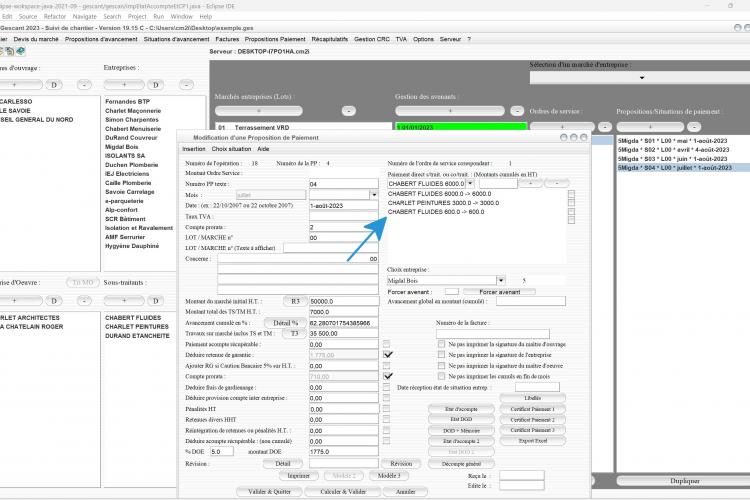Click the + button under Entreprises
Viewport: 750px width, 500px height.
tap(124, 85)
